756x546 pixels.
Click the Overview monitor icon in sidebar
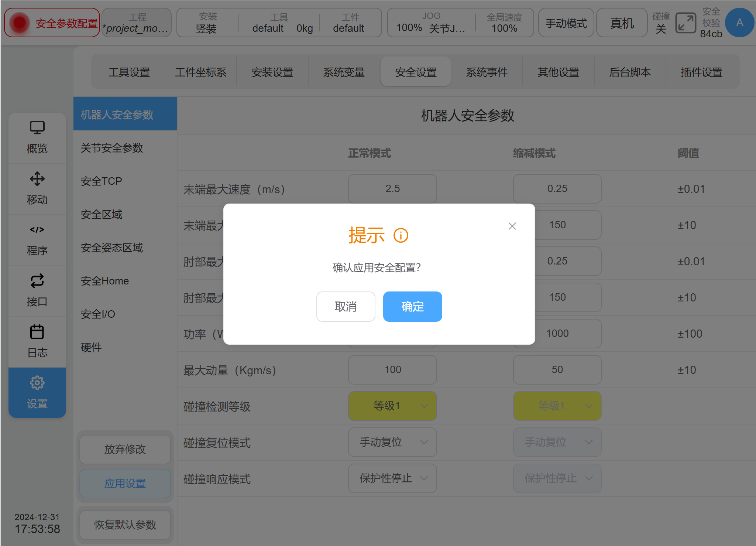[37, 128]
